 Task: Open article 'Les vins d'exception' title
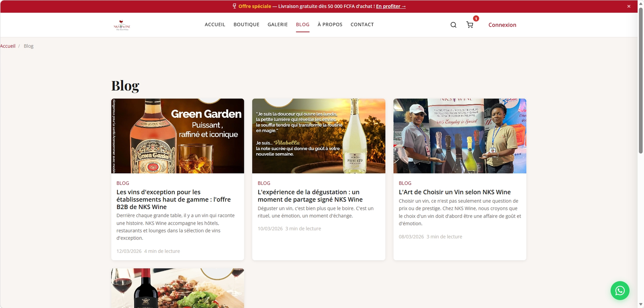[x=173, y=199]
